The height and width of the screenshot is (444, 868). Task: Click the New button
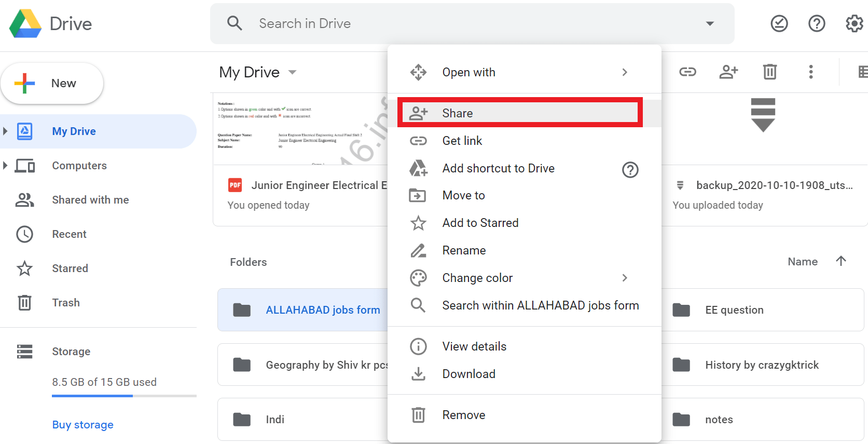(x=52, y=83)
